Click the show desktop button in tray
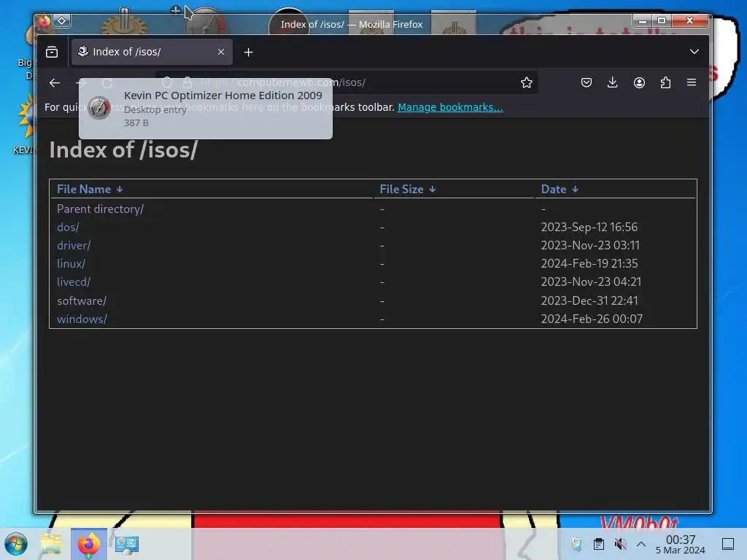The image size is (747, 560). click(x=728, y=544)
